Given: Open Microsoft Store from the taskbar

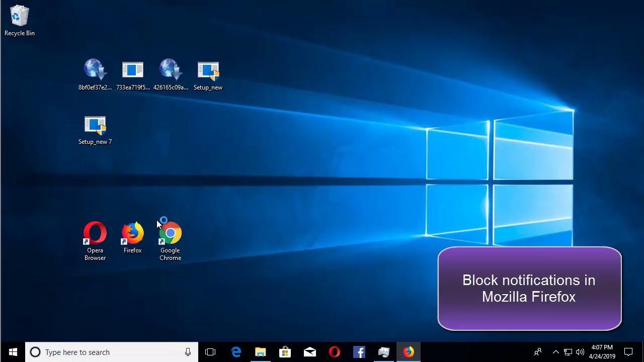Looking at the screenshot, I should (285, 352).
